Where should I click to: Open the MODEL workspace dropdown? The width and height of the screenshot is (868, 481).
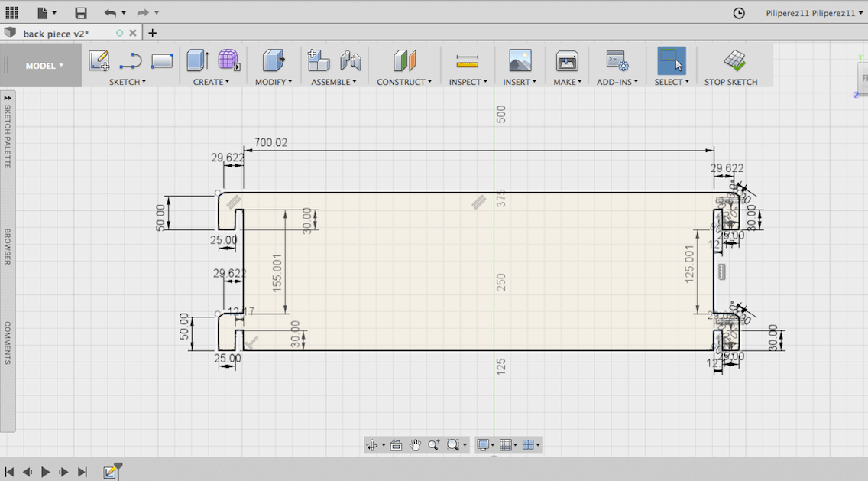click(44, 66)
